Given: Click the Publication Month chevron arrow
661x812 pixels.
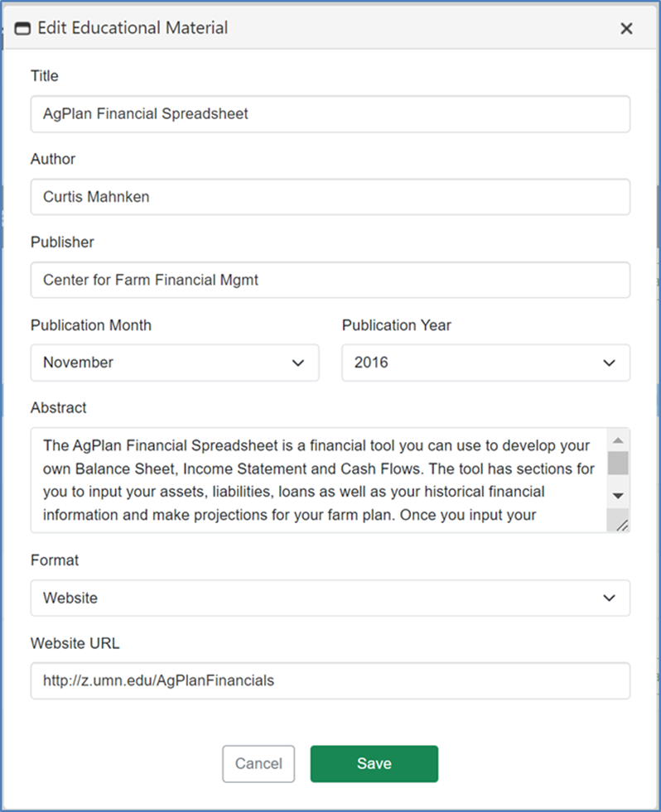Looking at the screenshot, I should pyautogui.click(x=298, y=363).
